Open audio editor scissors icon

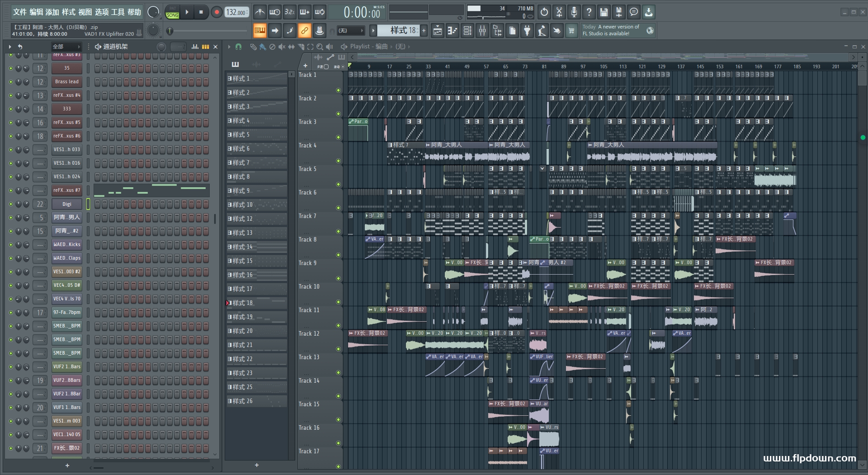click(559, 12)
